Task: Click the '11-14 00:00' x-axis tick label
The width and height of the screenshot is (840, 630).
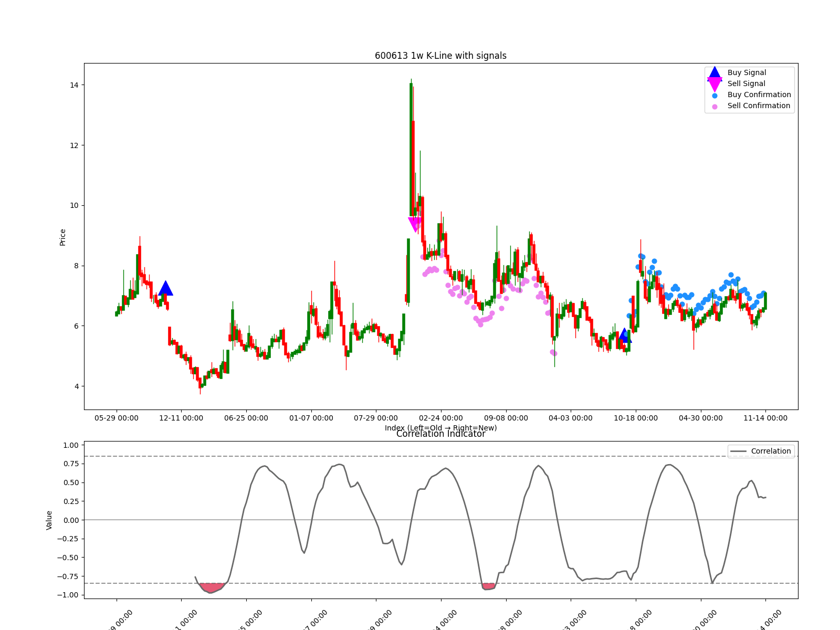Action: point(765,418)
